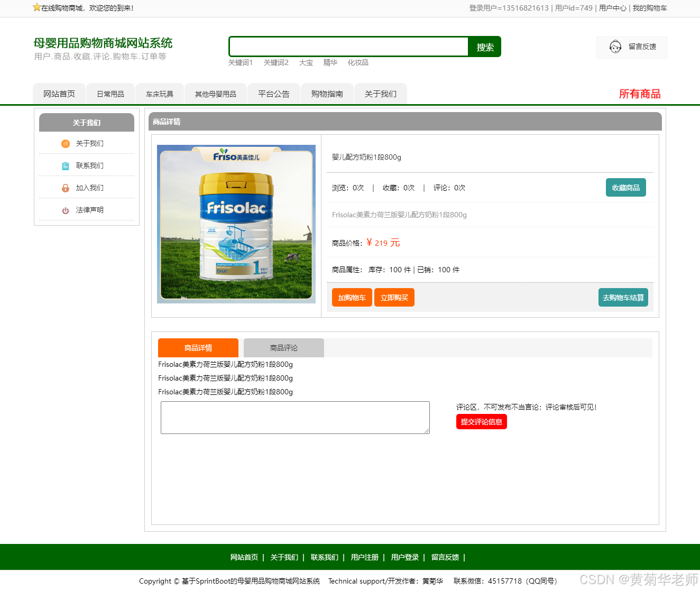Click the green 搜索 button
The width and height of the screenshot is (700, 591).
(485, 47)
